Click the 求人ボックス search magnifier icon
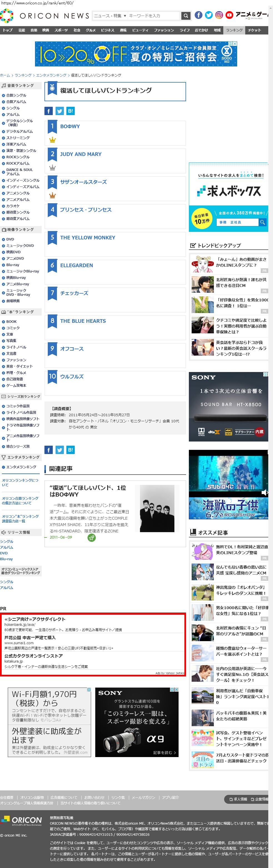 tap(262, 222)
